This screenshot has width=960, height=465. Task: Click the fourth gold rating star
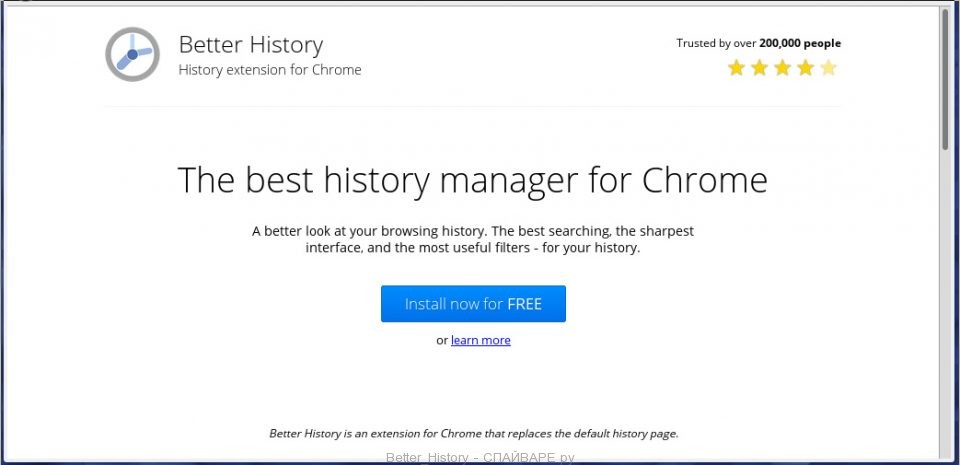805,67
